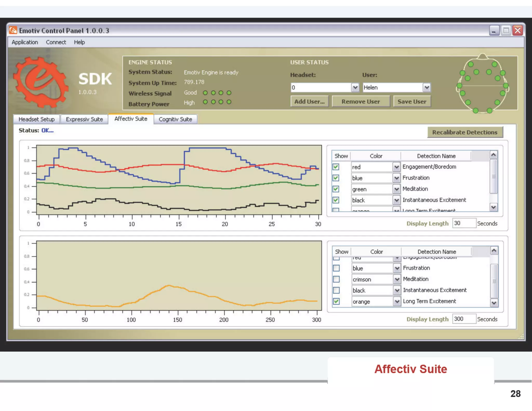The image size is (532, 411).
Task: Click the Emotiv gear logo
Action: (40, 82)
